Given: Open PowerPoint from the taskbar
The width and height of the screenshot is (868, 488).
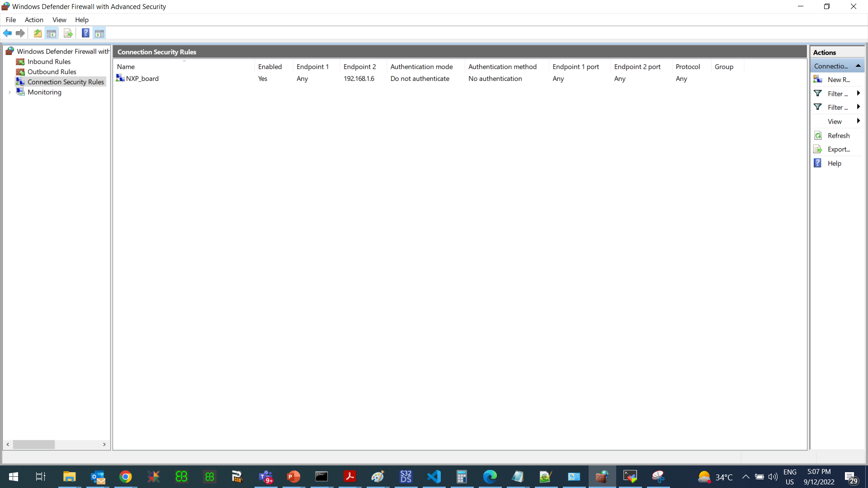Looking at the screenshot, I should pyautogui.click(x=294, y=477).
